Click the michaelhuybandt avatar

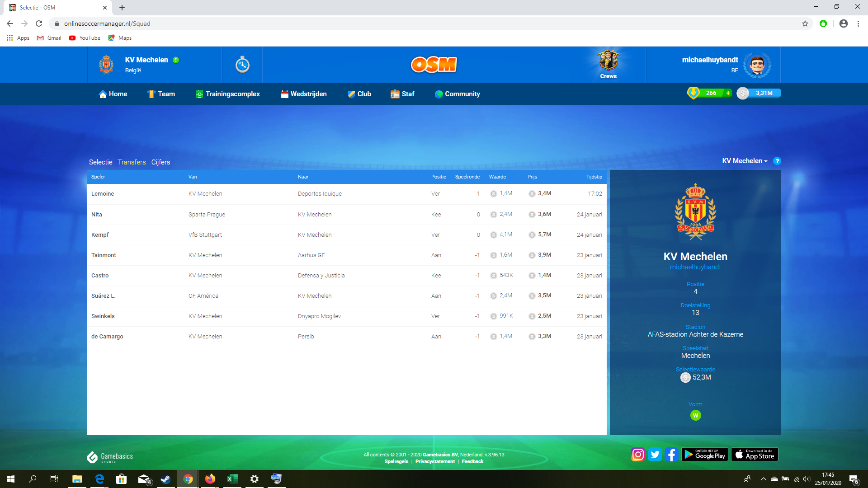point(757,65)
